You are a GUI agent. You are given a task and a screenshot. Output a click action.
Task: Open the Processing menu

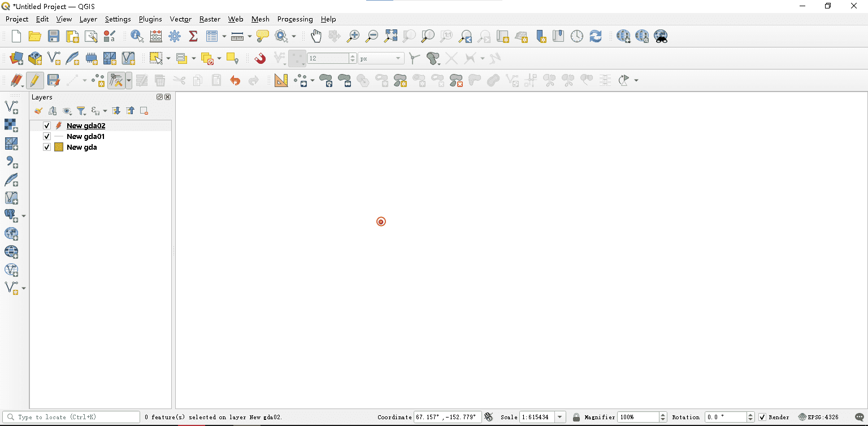(x=295, y=19)
